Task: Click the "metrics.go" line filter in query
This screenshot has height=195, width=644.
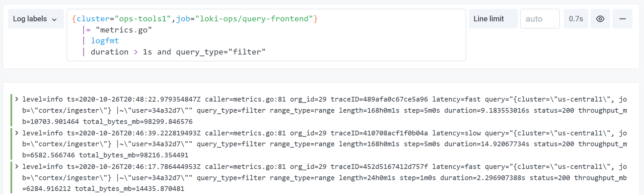Action: pos(123,30)
